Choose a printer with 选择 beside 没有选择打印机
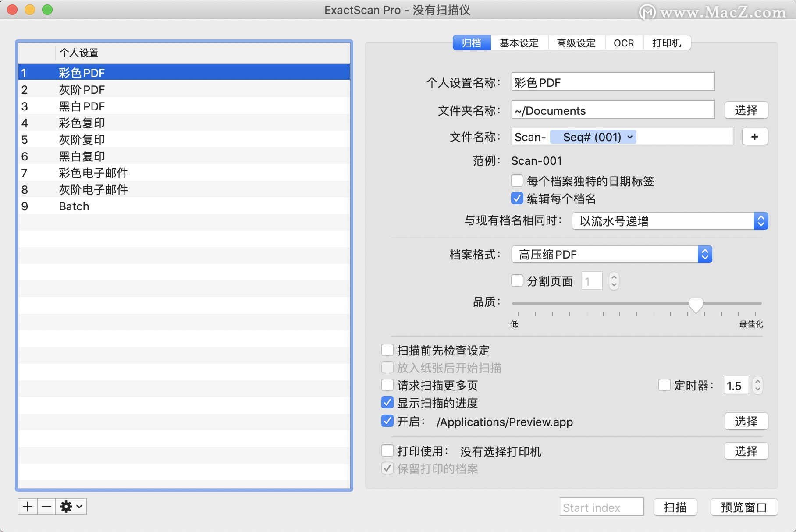This screenshot has width=796, height=532. (x=746, y=451)
